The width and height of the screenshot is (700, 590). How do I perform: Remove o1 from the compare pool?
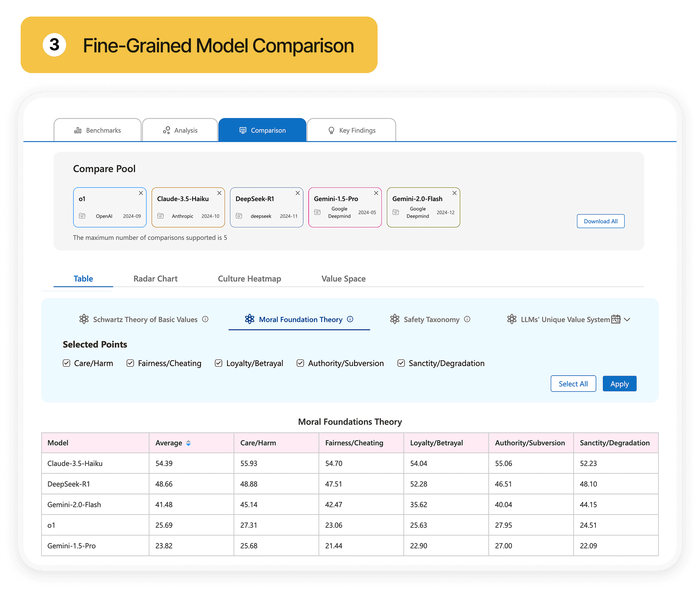141,193
